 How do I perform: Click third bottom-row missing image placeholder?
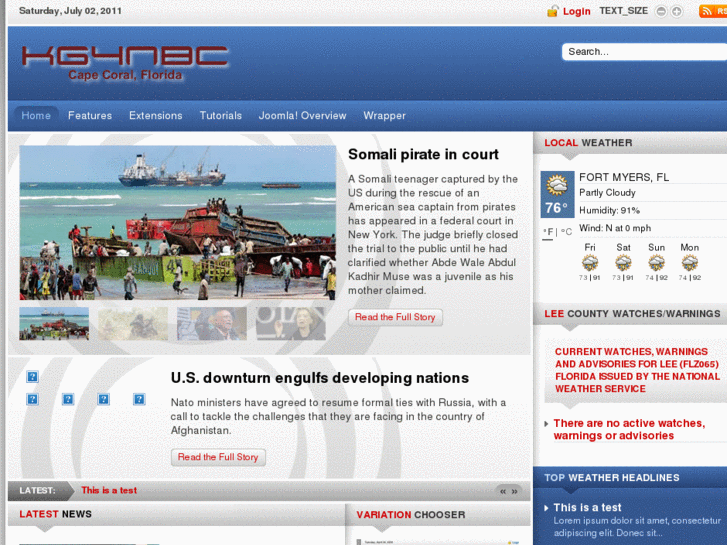[x=103, y=399]
